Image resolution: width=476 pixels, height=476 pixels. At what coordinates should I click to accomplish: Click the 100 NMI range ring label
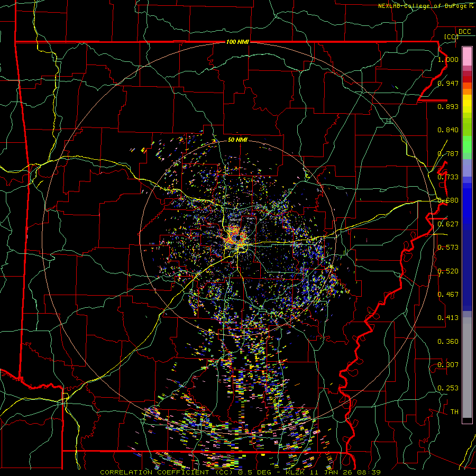tap(237, 42)
